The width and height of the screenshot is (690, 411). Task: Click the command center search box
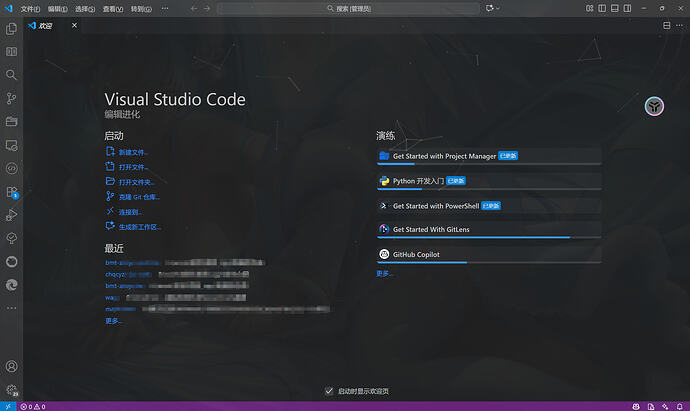coord(349,8)
